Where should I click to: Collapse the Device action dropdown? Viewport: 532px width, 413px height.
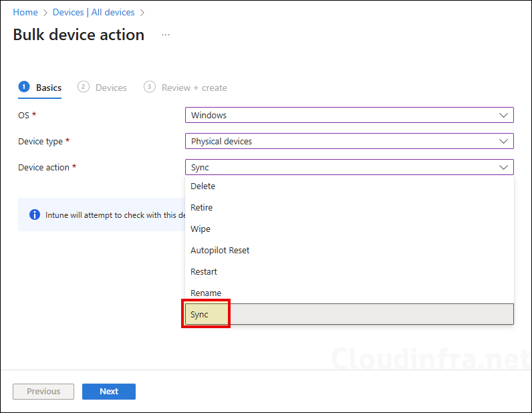click(x=349, y=167)
